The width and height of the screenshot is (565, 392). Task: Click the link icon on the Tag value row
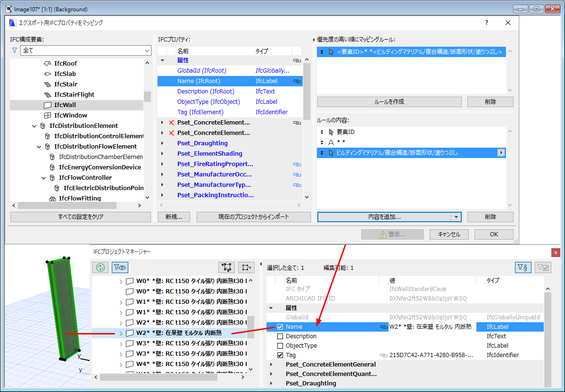pos(384,355)
